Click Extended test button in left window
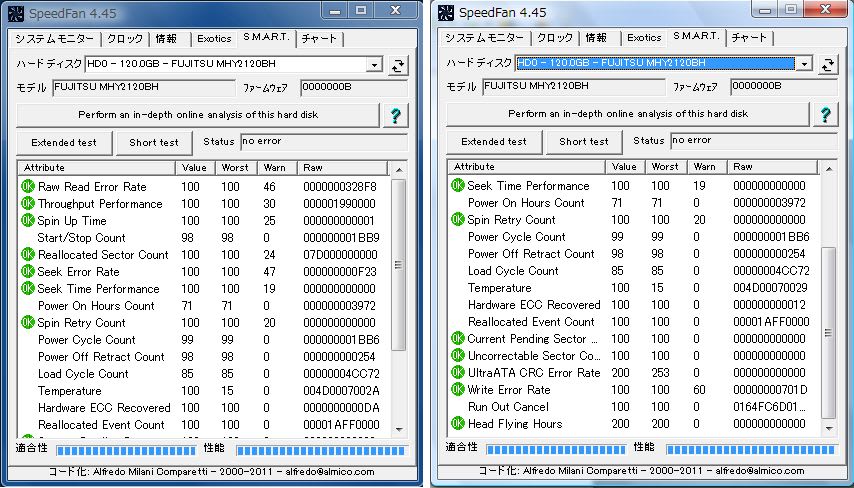 coord(64,143)
